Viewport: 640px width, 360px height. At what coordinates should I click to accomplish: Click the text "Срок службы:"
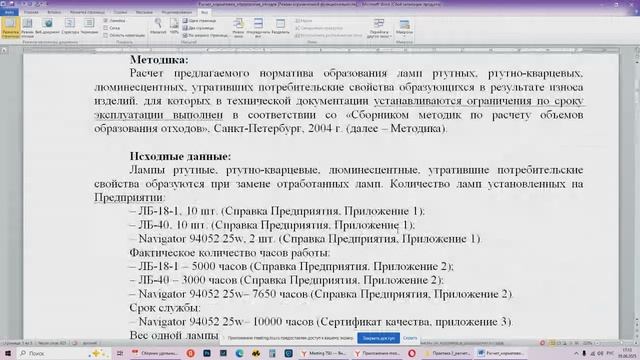click(x=165, y=308)
